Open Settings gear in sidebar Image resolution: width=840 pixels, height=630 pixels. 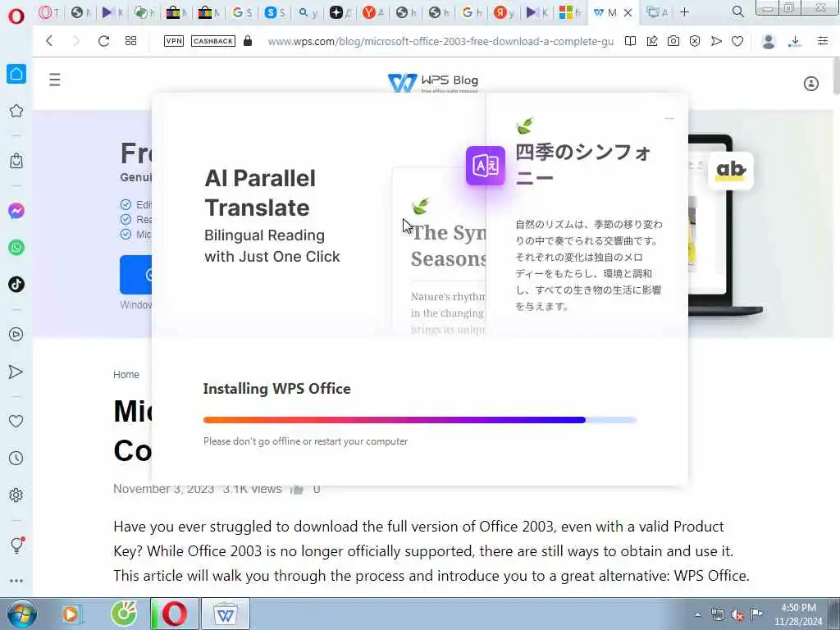(16, 495)
